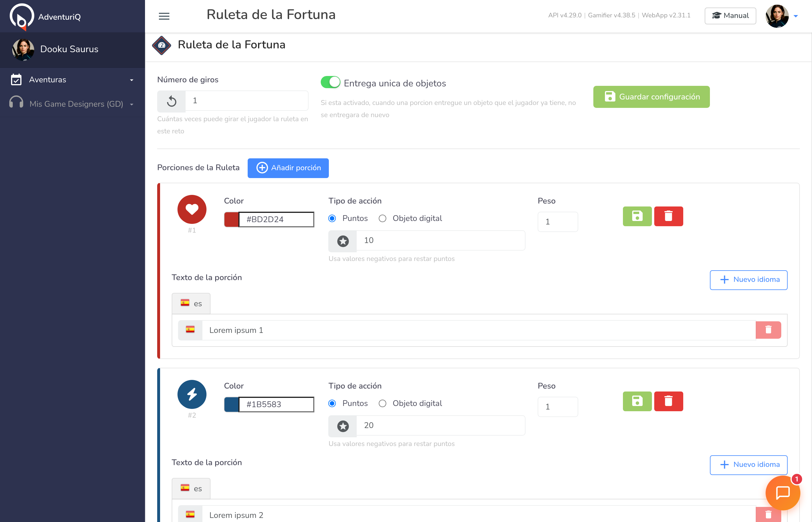Open Mis Game Designers (GD) menu item
The image size is (812, 522).
pyautogui.click(x=72, y=104)
